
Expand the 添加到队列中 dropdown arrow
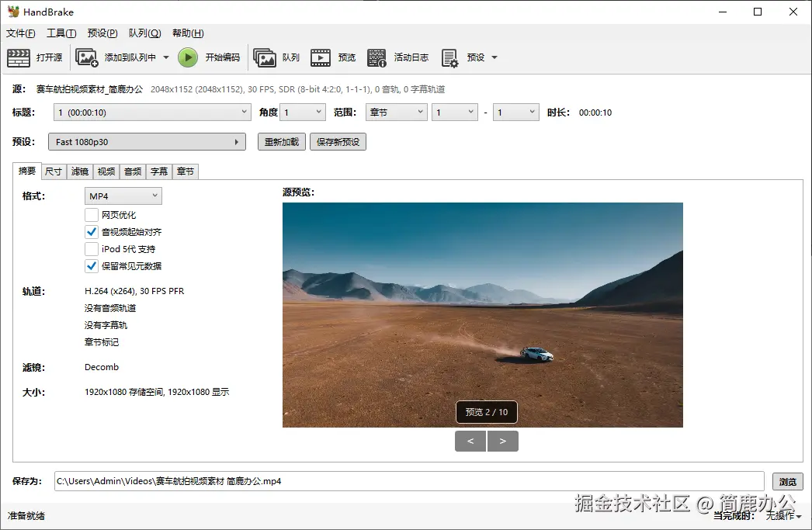(166, 57)
